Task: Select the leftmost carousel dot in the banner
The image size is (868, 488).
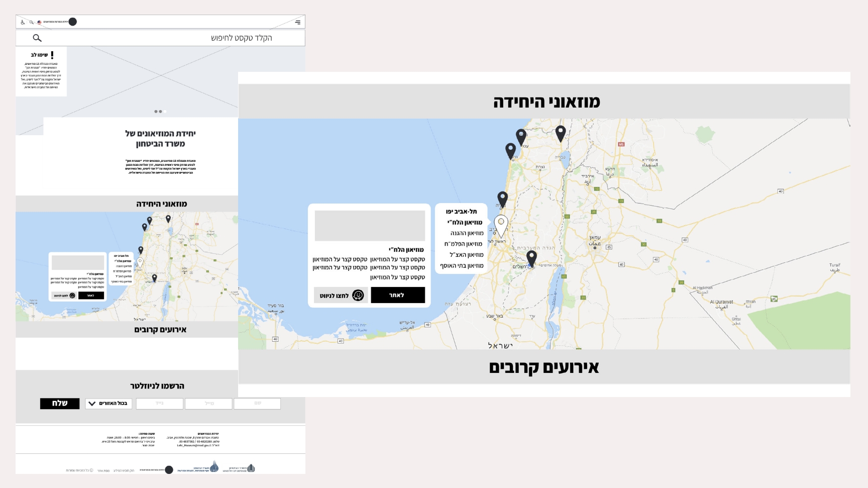Action: coord(156,112)
